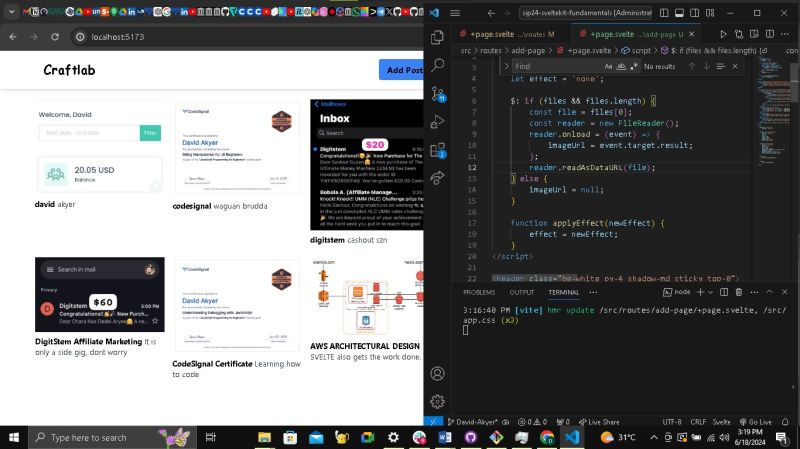
Task: Open David-Akyer branch in status bar
Action: pos(472,422)
